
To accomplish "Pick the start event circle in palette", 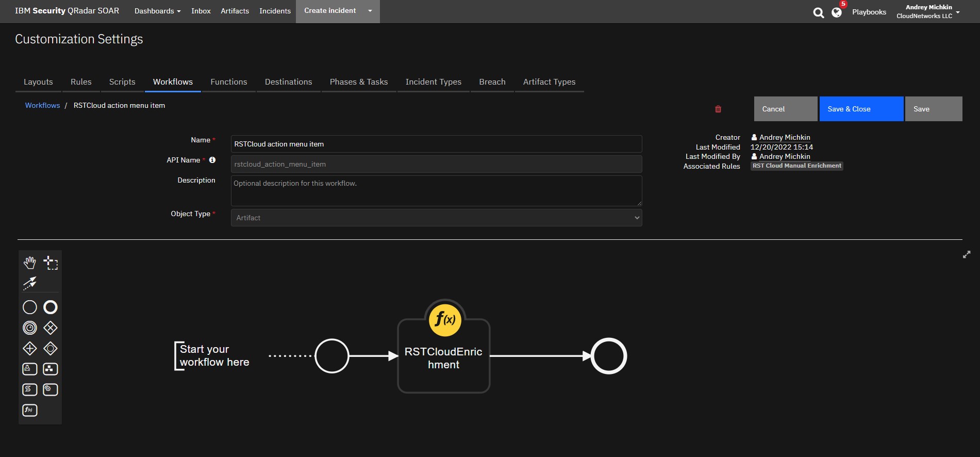I will pyautogui.click(x=30, y=307).
